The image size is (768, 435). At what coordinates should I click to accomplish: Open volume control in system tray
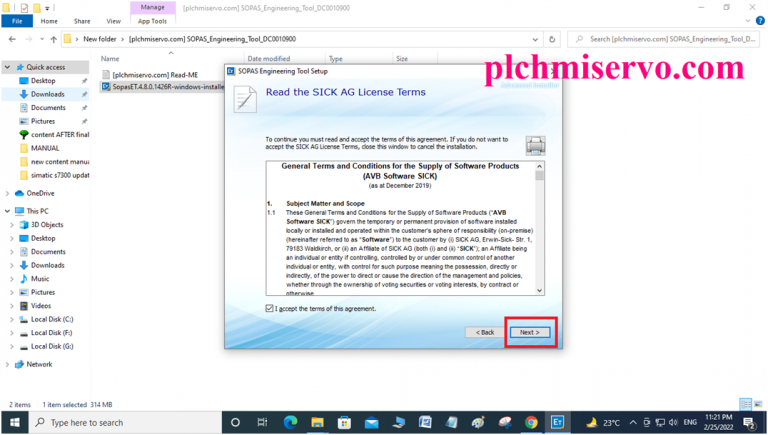(x=673, y=422)
